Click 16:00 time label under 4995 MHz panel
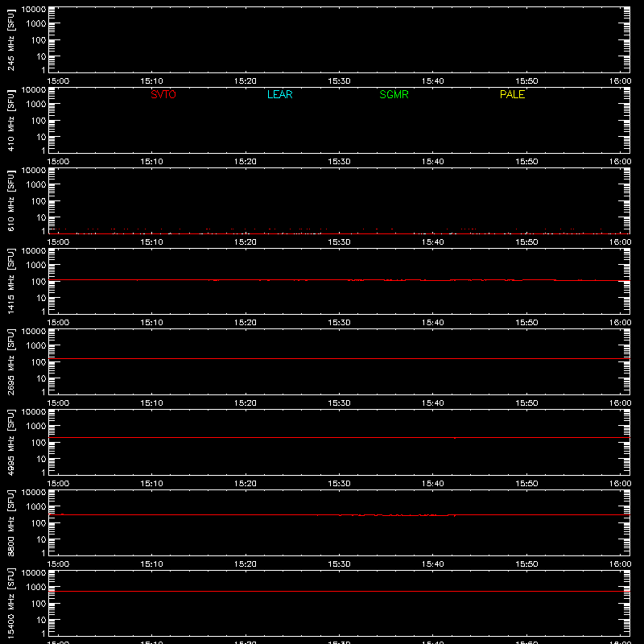Image resolution: width=644 pixels, height=644 pixels. (620, 484)
